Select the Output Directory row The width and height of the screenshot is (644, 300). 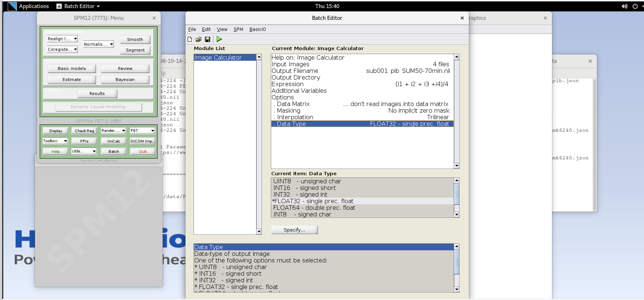coord(362,77)
